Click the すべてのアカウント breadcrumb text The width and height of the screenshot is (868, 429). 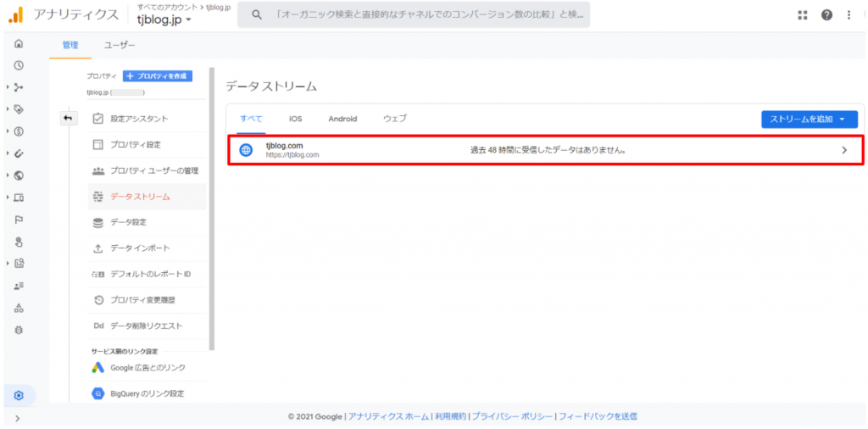pyautogui.click(x=168, y=6)
